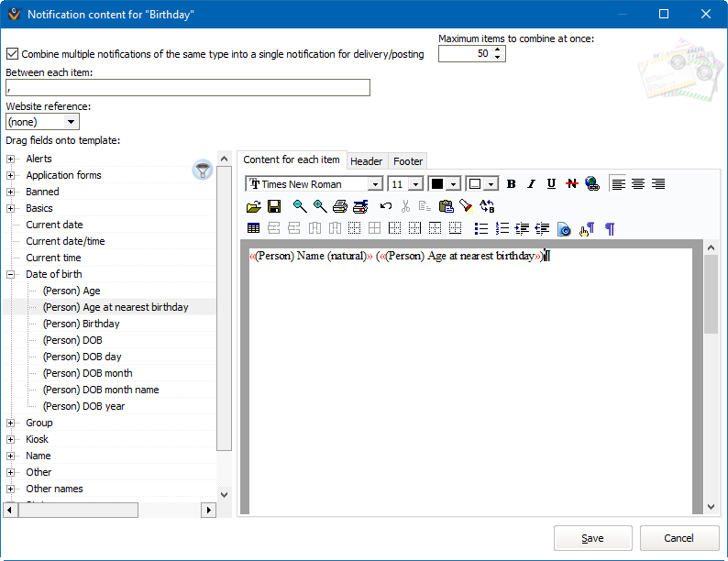Click the underline icon
Image resolution: width=728 pixels, height=561 pixels.
[551, 184]
